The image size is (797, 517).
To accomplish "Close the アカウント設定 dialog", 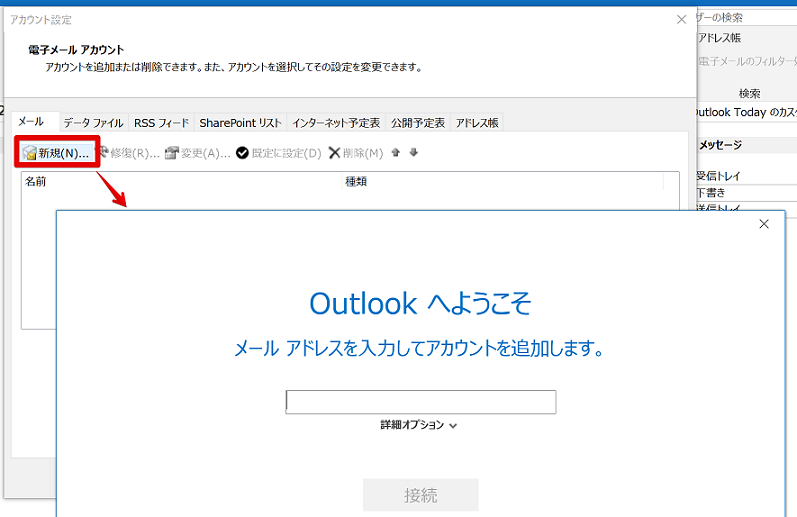I will click(x=682, y=19).
